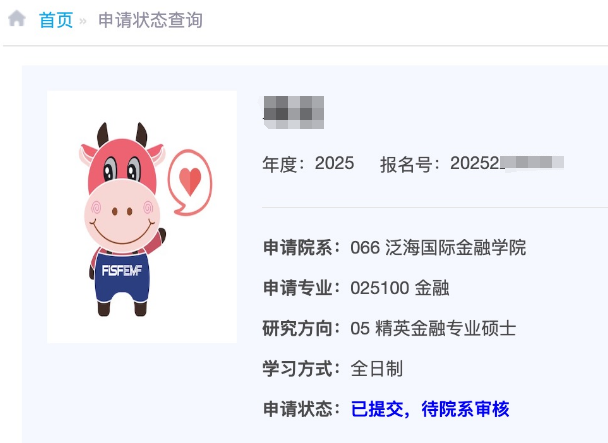The height and width of the screenshot is (443, 608).
Task: Click the cartoon cow mascot photo
Action: 142,217
